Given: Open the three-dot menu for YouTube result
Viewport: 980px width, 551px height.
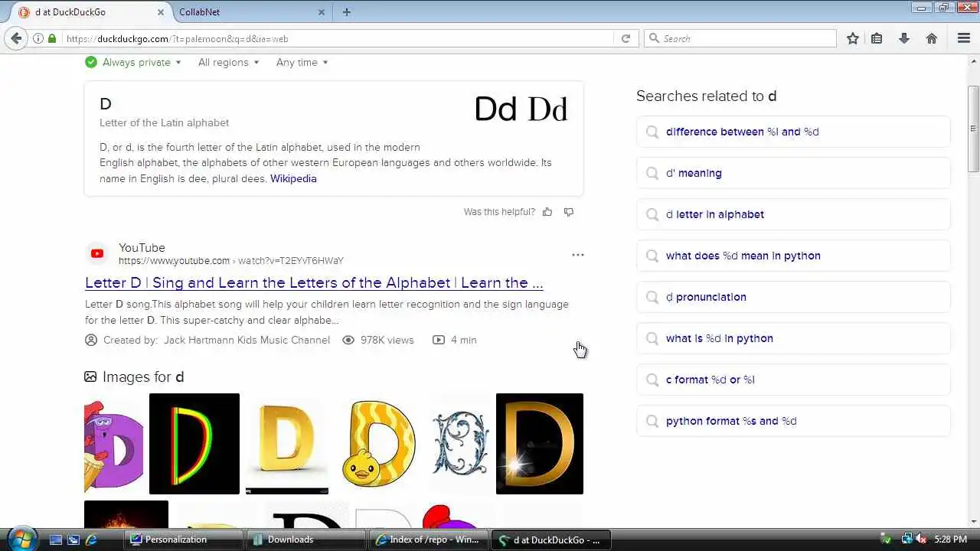Looking at the screenshot, I should click(x=578, y=255).
